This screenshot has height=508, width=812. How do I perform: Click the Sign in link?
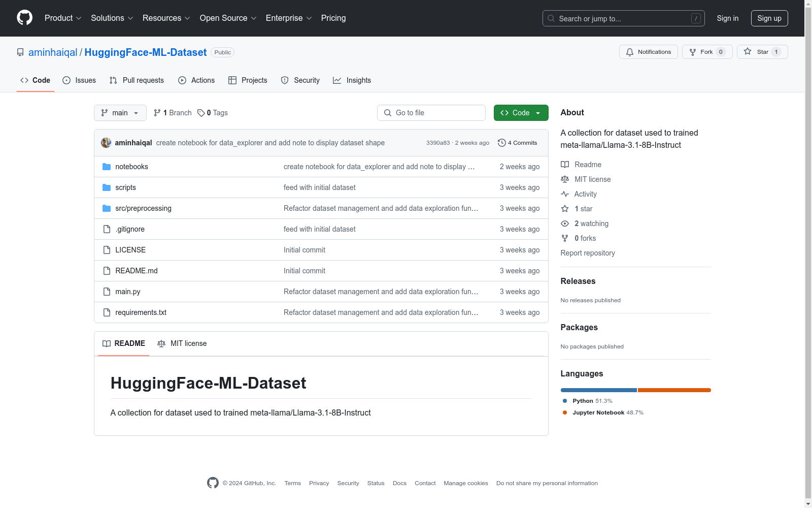pos(728,18)
